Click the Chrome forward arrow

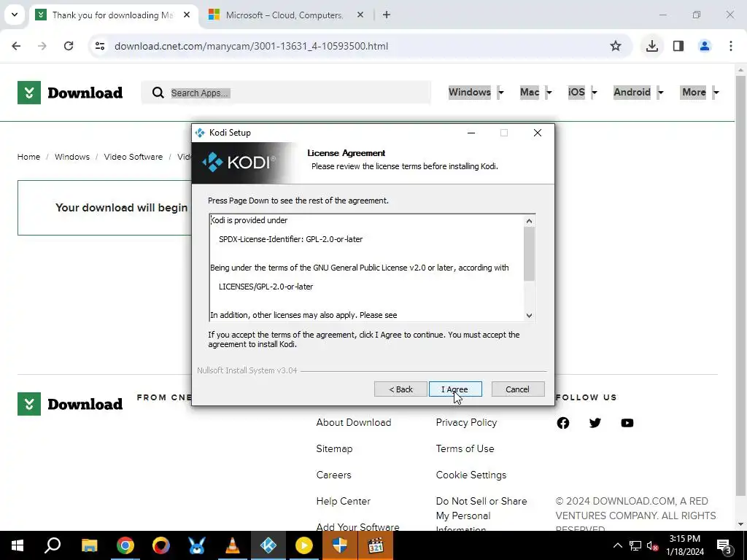click(42, 46)
